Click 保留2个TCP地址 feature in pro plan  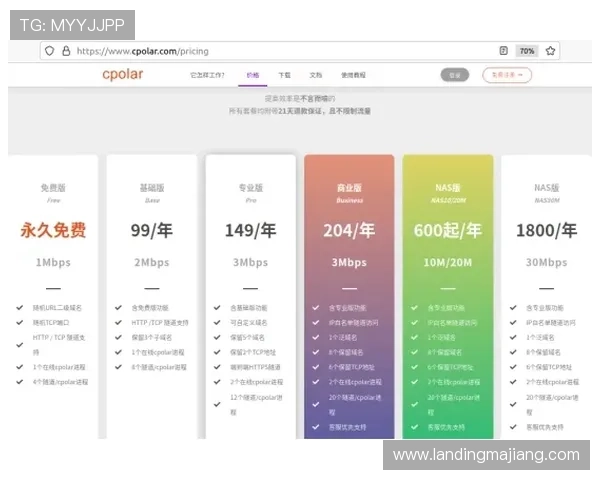click(x=253, y=352)
